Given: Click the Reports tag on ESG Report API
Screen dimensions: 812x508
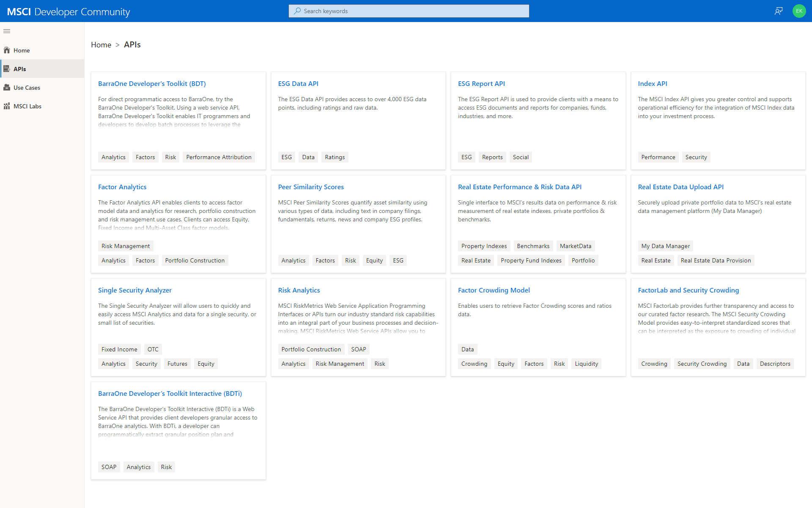Looking at the screenshot, I should 492,157.
